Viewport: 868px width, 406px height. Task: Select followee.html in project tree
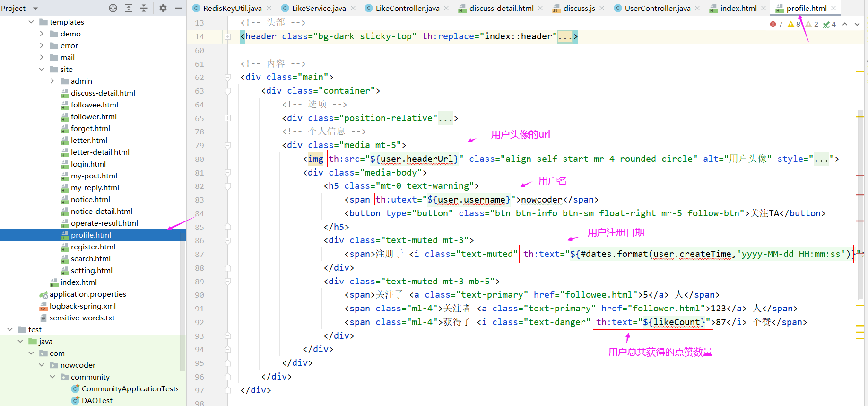(94, 105)
